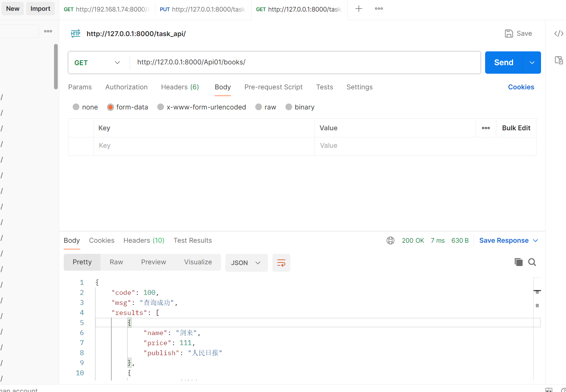
Task: Collapse the JSON object at line 5
Action: tap(129, 323)
